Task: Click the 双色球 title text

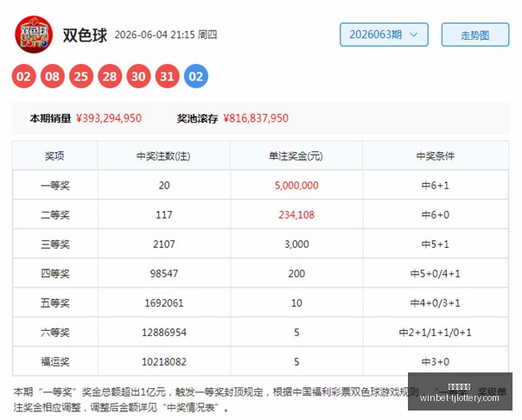Action: tap(85, 35)
